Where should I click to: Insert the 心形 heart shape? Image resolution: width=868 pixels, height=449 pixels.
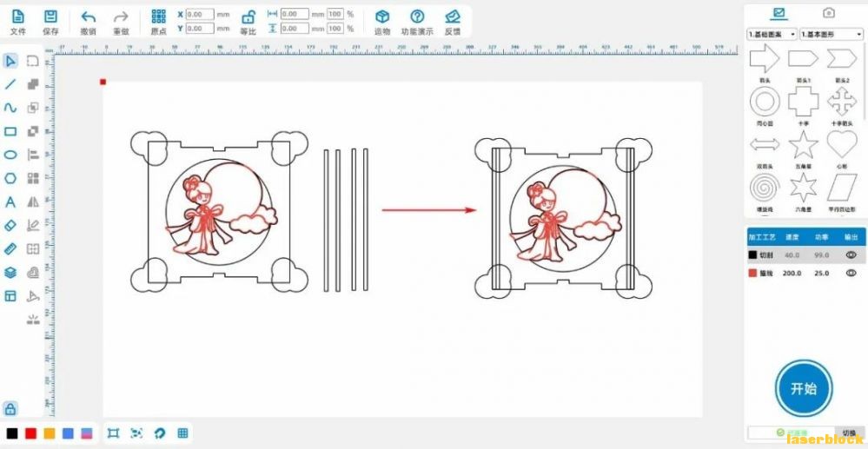coord(842,145)
